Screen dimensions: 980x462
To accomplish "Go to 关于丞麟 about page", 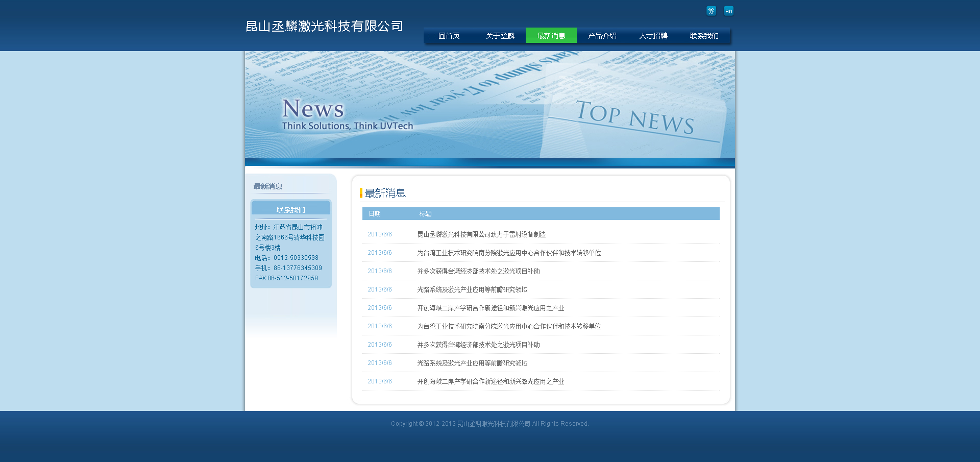I will coord(500,36).
